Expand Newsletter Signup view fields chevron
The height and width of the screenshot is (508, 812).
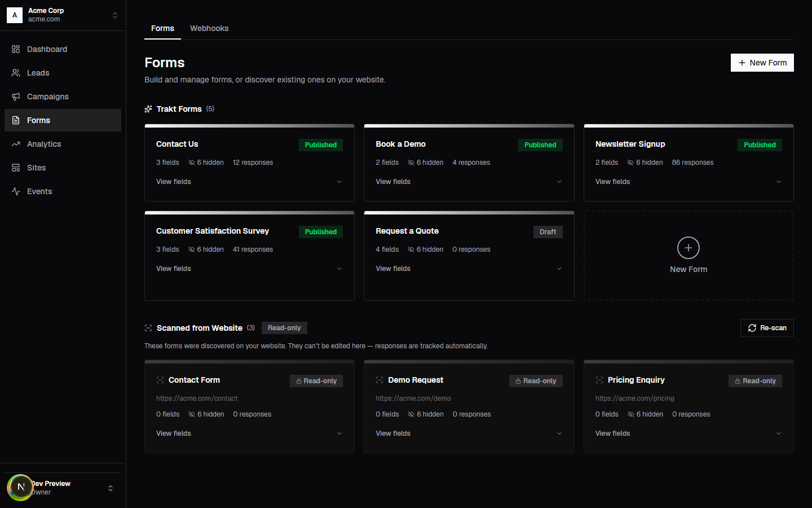[x=779, y=182]
